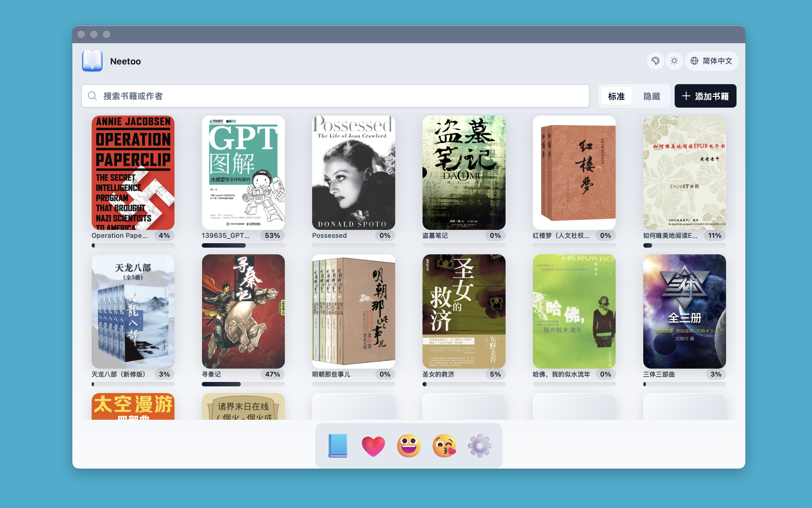The width and height of the screenshot is (812, 508).
Task: Click the title text 哈佛，我的似水流年
Action: [x=561, y=374]
